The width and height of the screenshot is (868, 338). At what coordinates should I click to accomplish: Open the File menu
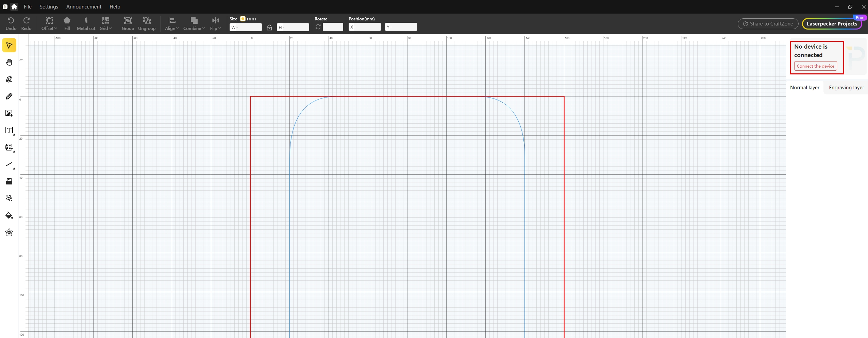(28, 6)
